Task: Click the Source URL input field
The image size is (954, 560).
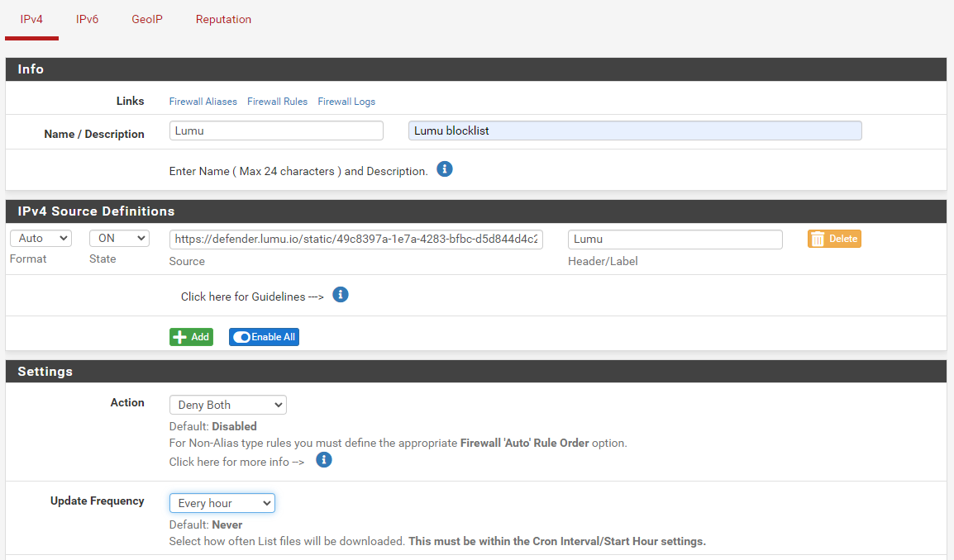Action: point(355,240)
